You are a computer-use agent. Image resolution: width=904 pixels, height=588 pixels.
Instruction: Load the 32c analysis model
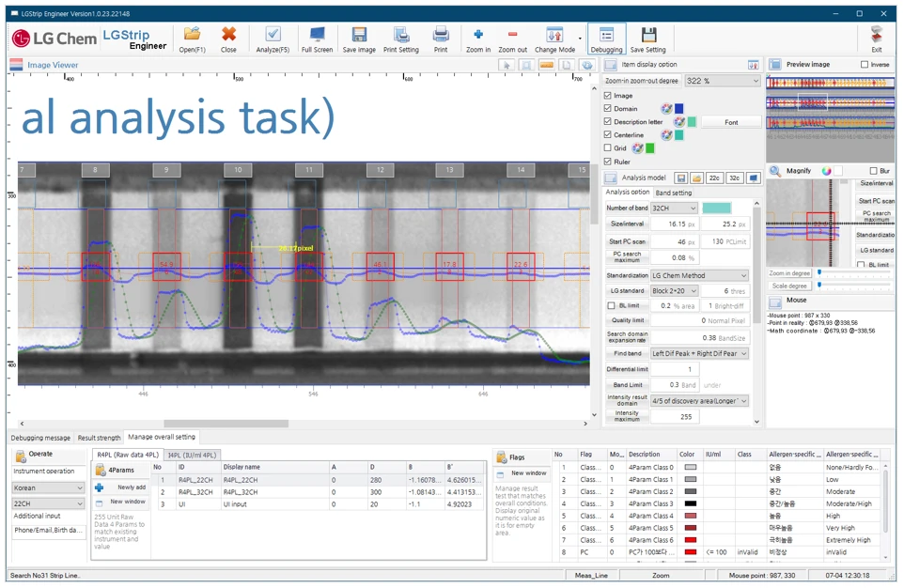point(735,178)
